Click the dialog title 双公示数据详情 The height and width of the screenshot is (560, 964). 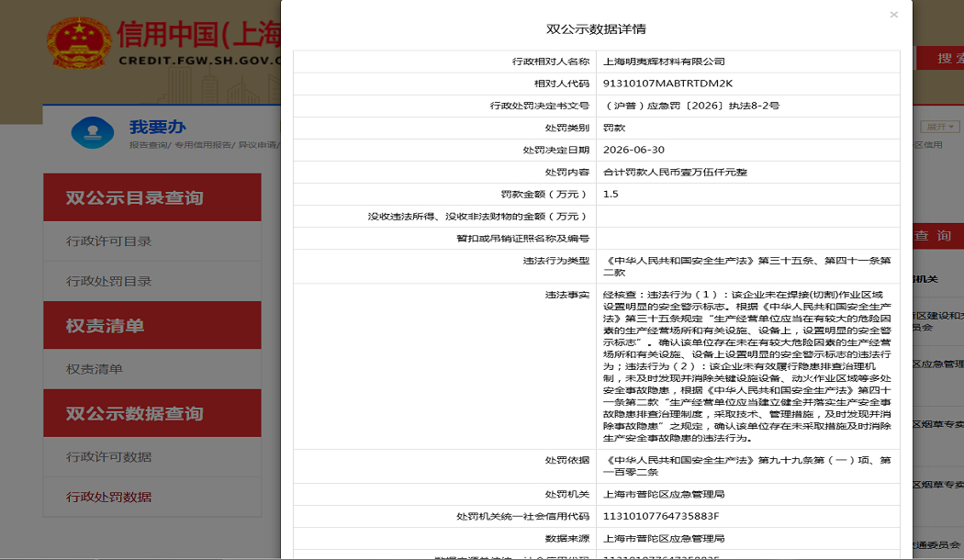(597, 28)
